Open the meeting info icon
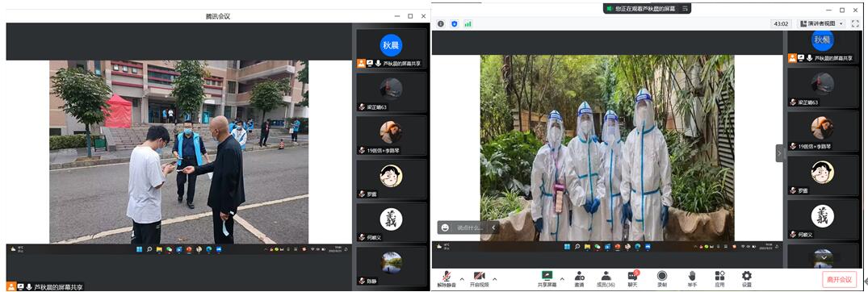 (441, 23)
